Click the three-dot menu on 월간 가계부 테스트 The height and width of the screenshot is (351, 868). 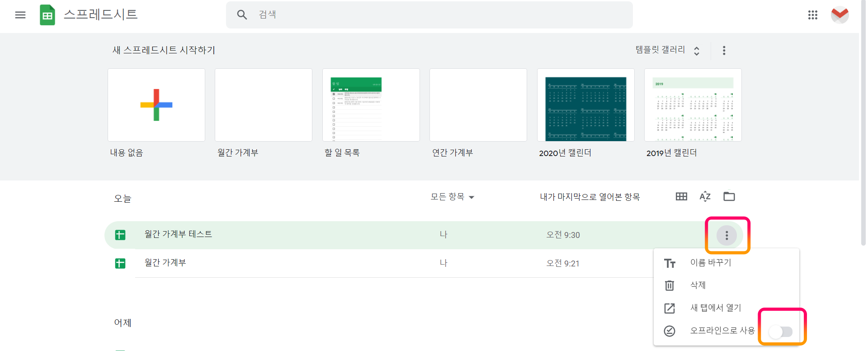point(726,235)
